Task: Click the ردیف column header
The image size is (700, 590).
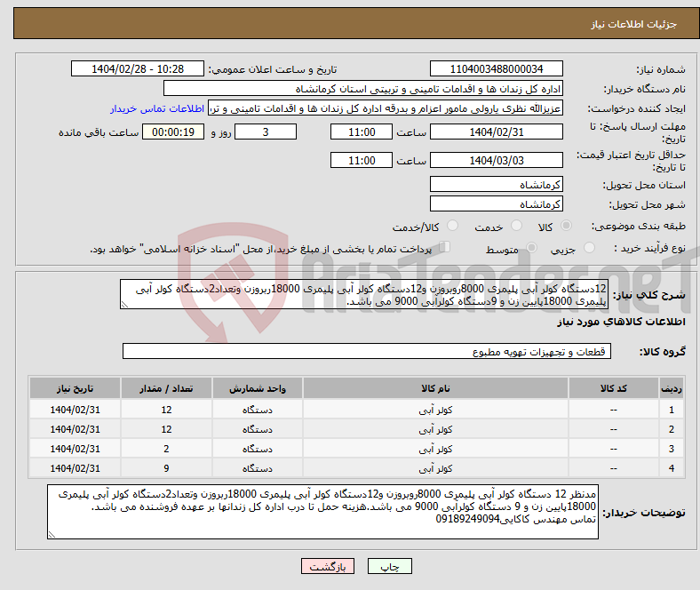Action: pos(672,388)
